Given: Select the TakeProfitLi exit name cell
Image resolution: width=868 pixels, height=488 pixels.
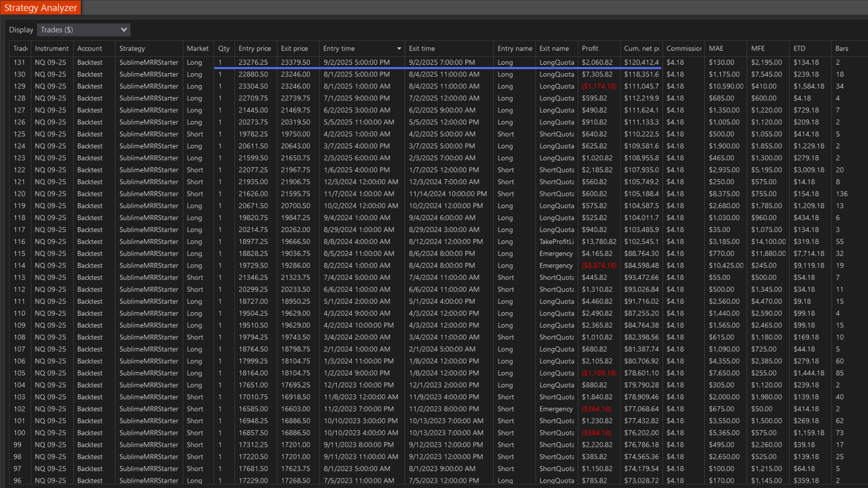Looking at the screenshot, I should coord(556,242).
